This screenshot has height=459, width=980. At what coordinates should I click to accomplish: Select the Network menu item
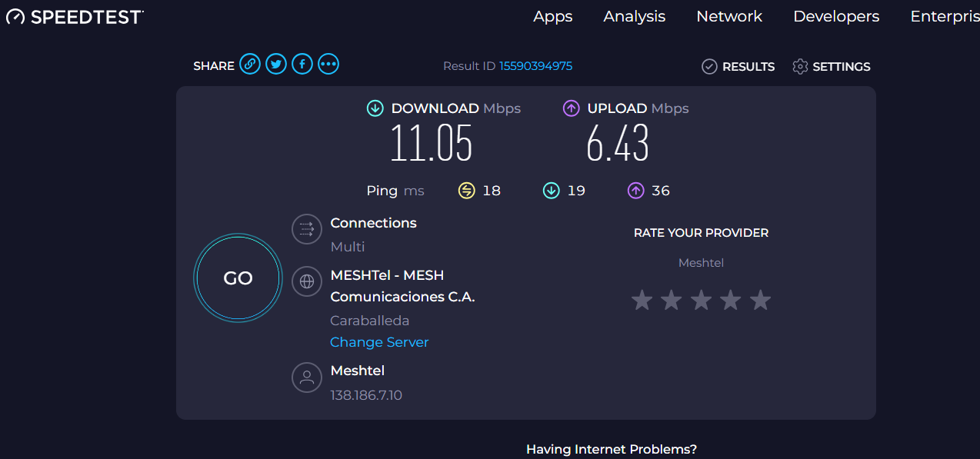(729, 16)
